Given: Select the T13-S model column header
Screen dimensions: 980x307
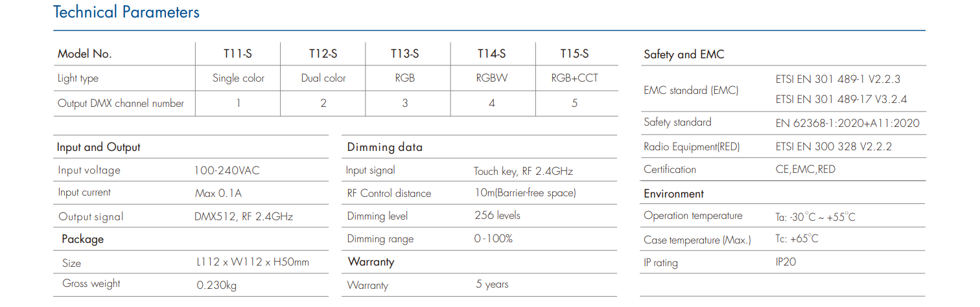Looking at the screenshot, I should pos(404,54).
